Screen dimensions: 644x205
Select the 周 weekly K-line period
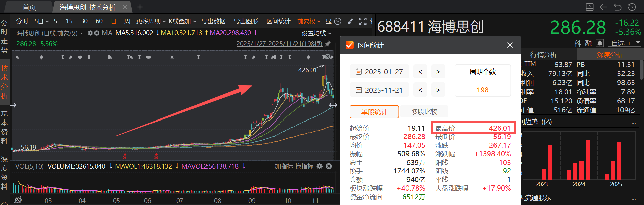(x=127, y=21)
